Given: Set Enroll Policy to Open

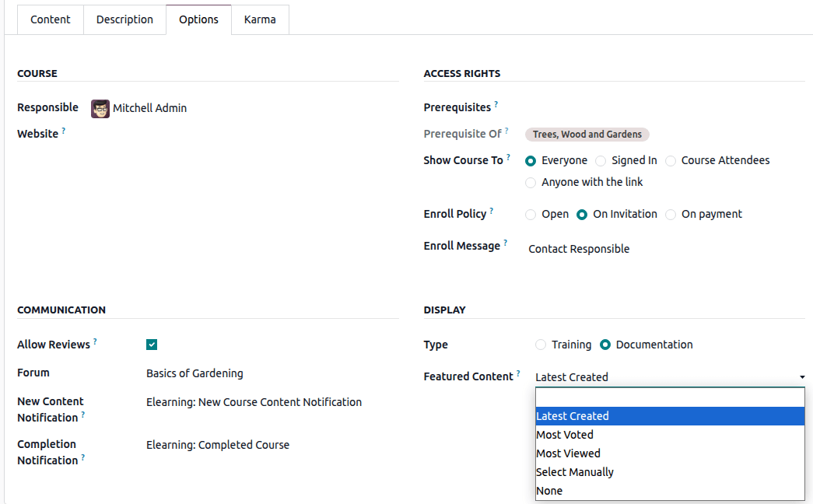Looking at the screenshot, I should click(x=531, y=215).
